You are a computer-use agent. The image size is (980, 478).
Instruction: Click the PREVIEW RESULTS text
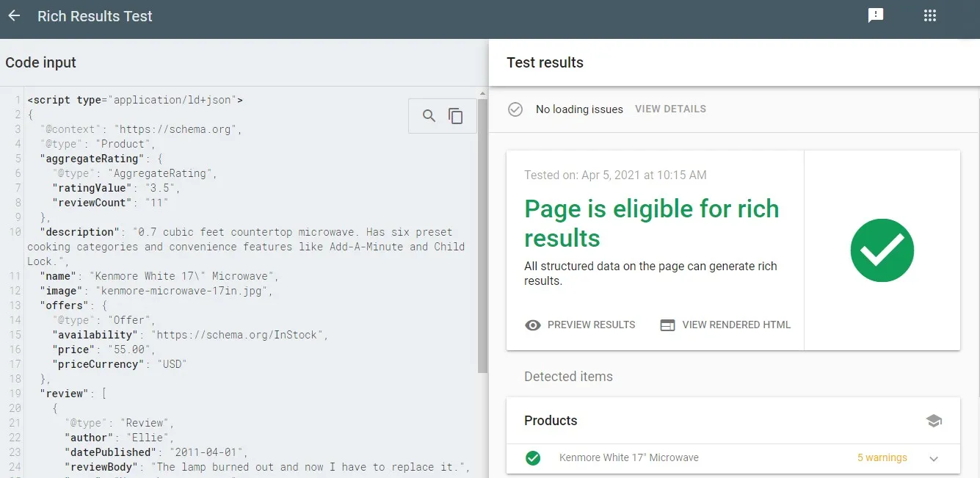pos(591,325)
